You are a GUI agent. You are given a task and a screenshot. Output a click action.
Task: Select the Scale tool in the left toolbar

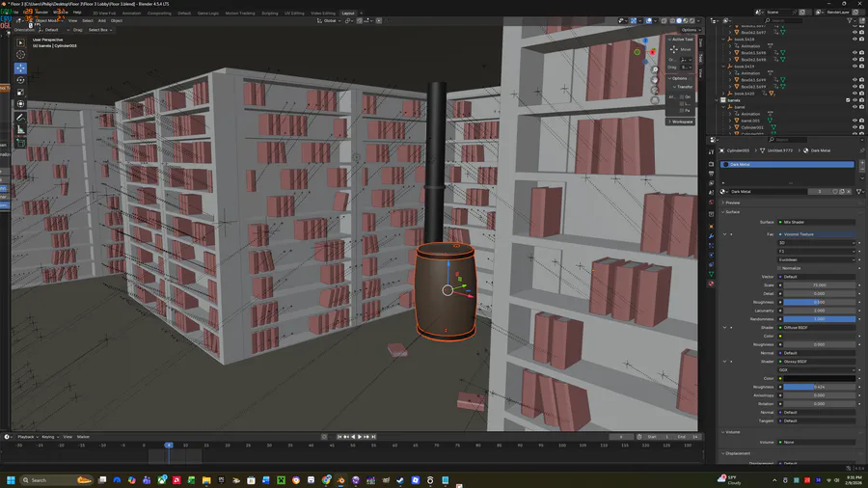pos(20,93)
